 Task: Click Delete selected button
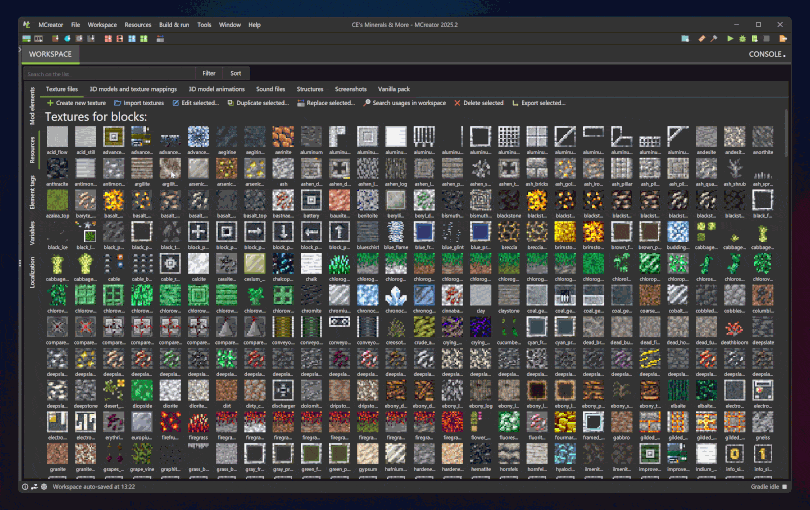(x=479, y=103)
